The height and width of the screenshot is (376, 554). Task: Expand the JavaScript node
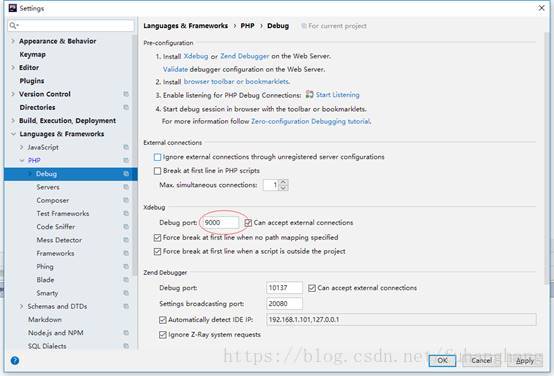point(22,147)
